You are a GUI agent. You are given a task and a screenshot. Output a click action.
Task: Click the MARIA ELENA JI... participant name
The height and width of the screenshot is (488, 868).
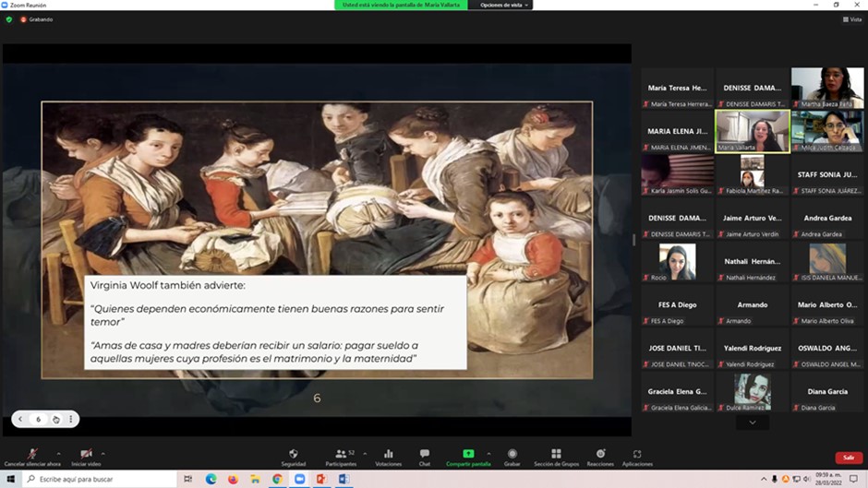tap(678, 131)
